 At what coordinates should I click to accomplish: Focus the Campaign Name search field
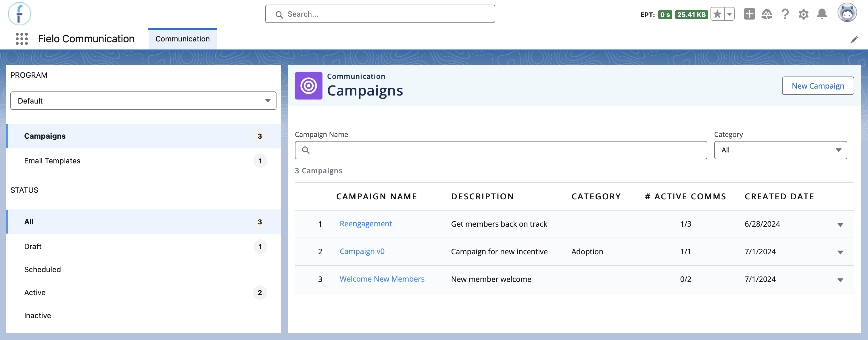point(501,150)
